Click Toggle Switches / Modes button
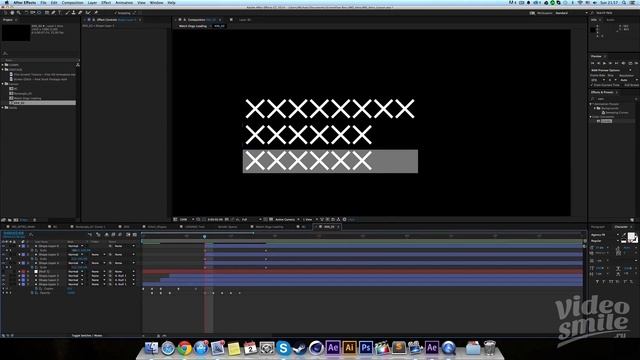Screen dimensions: 640x360 click(87, 336)
